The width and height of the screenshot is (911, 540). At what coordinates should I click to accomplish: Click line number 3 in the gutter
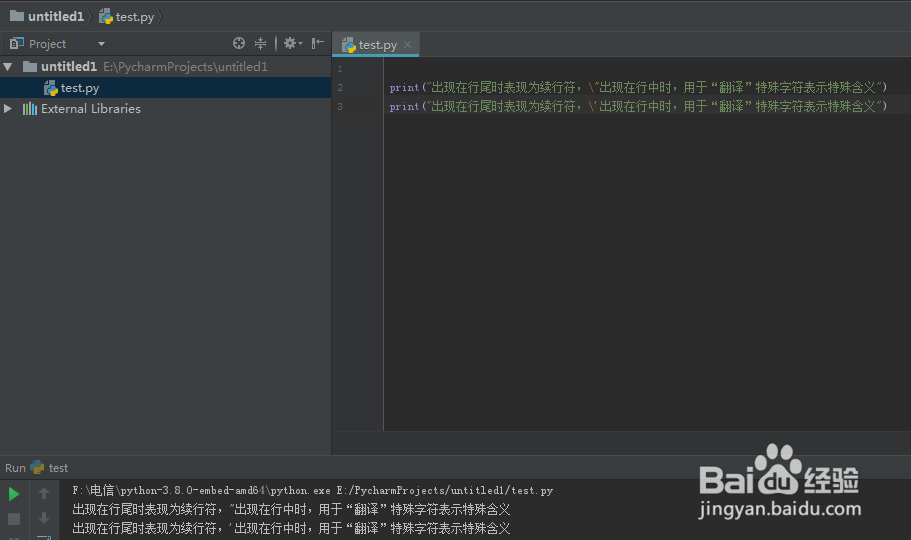[340, 107]
